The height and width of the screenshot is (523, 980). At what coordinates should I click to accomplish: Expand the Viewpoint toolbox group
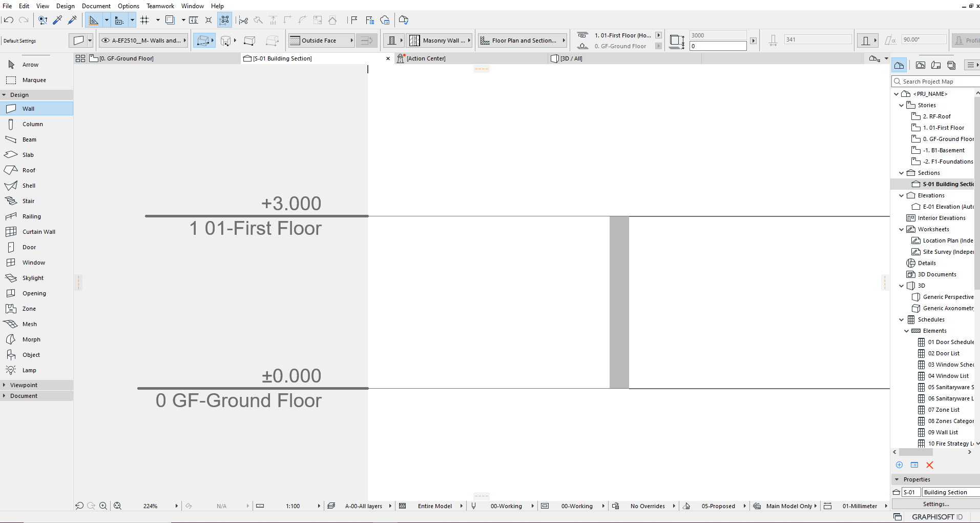click(x=4, y=385)
